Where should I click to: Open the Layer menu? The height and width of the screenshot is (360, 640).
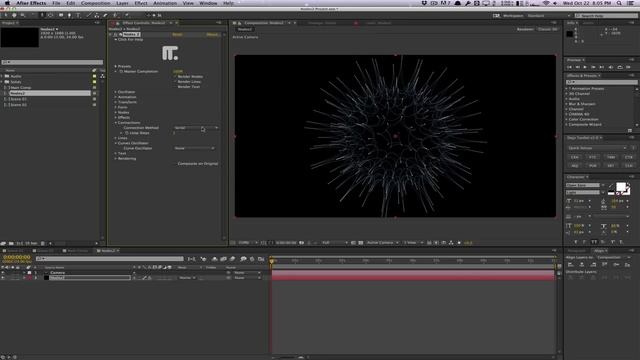click(122, 3)
